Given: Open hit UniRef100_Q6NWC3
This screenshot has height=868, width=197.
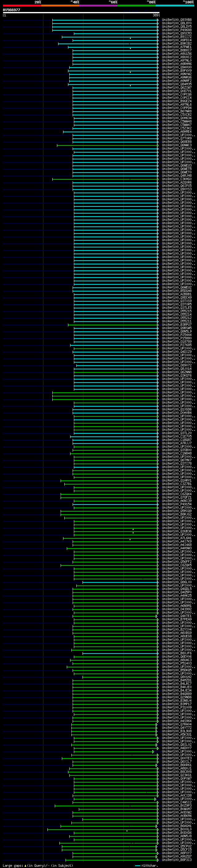Looking at the screenshot, I should tap(176, 145).
